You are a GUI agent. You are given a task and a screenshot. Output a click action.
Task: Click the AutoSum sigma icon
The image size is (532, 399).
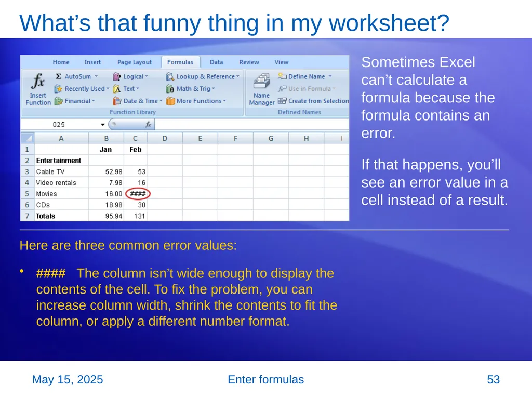coord(59,76)
